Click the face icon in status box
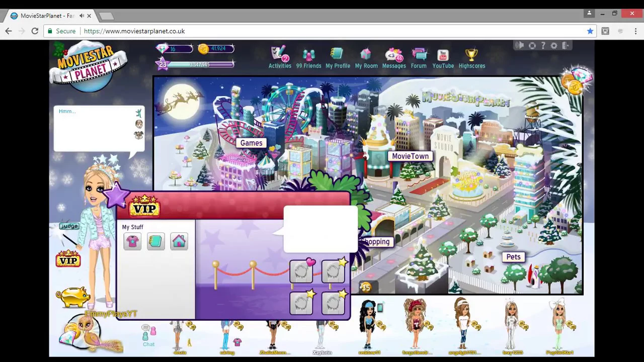 click(x=138, y=124)
